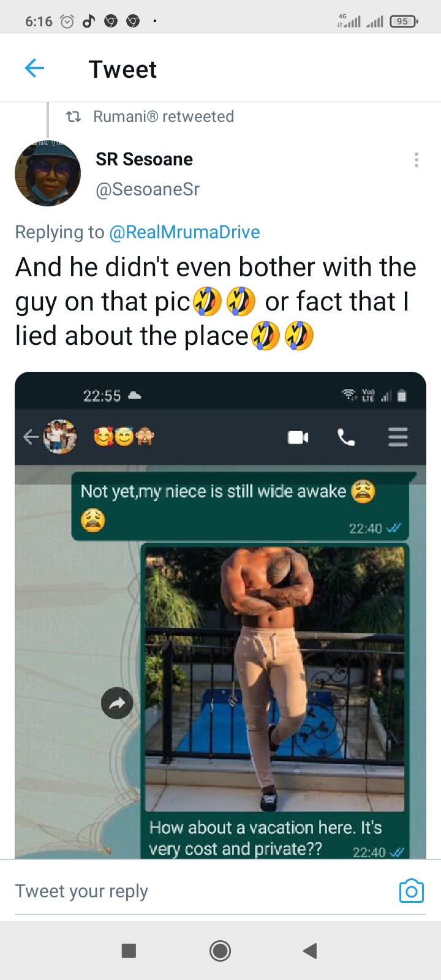
Task: Tap the retweet icon next to Rumani
Action: 73,116
